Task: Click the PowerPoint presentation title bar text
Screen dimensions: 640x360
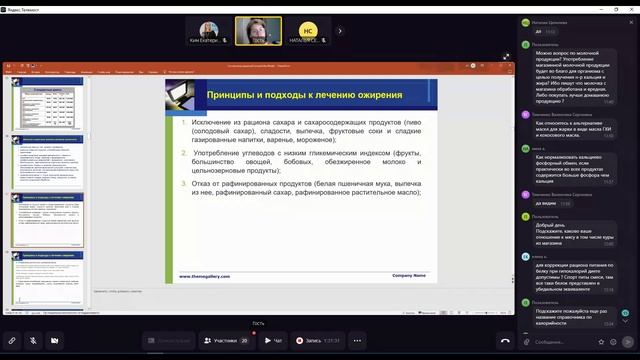Action: click(x=258, y=66)
